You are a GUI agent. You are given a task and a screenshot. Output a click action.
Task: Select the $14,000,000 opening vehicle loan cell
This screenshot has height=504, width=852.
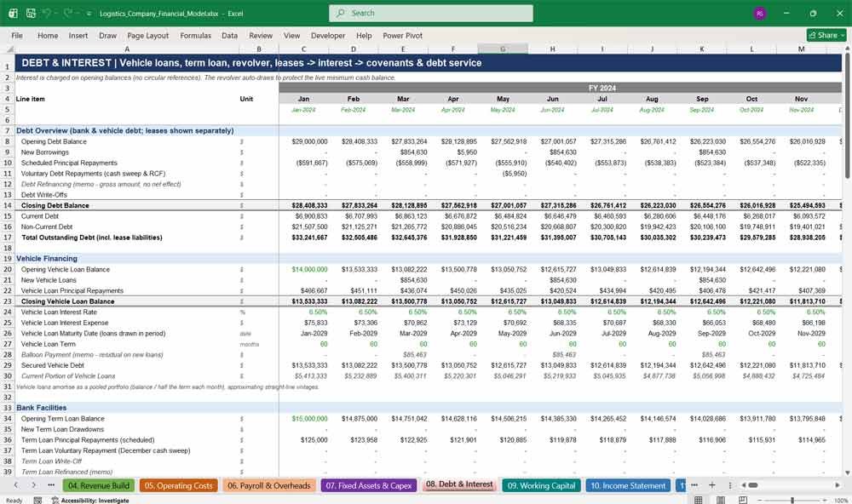pos(304,269)
